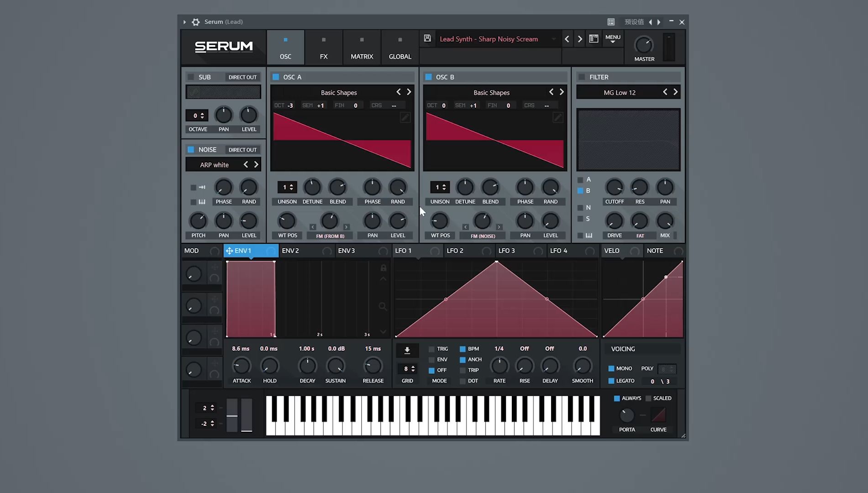Image resolution: width=868 pixels, height=493 pixels.
Task: Click the FM (FROM B) warp label
Action: [330, 236]
